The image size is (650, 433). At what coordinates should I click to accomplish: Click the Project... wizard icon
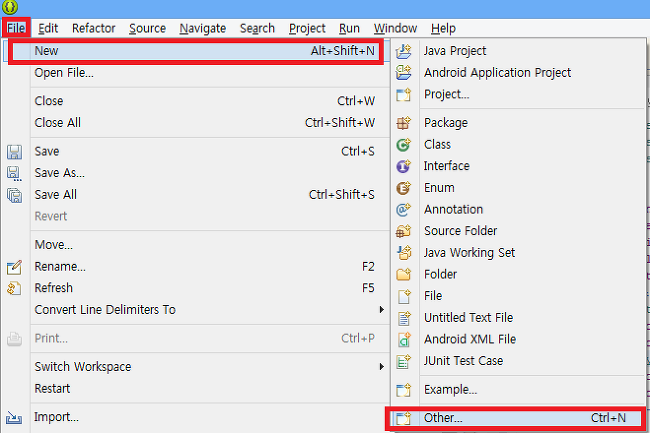tap(403, 94)
